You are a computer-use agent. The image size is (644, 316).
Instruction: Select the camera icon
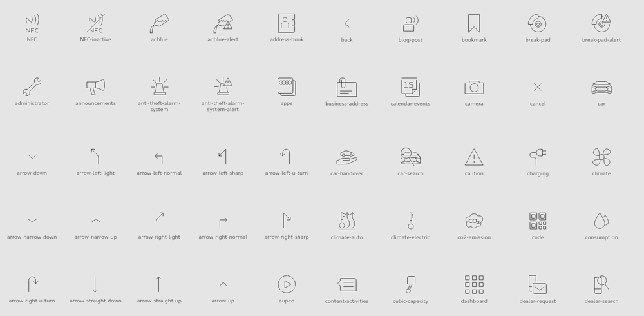[x=474, y=87]
